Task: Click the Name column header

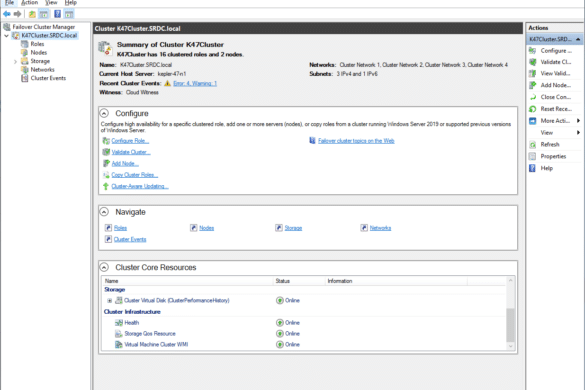Action: pos(187,281)
